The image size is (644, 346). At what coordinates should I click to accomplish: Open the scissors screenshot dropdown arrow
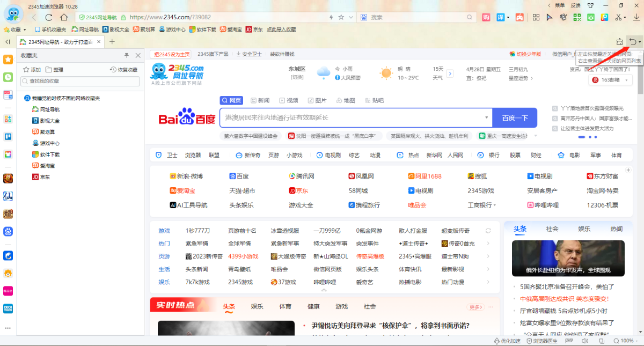(x=625, y=17)
